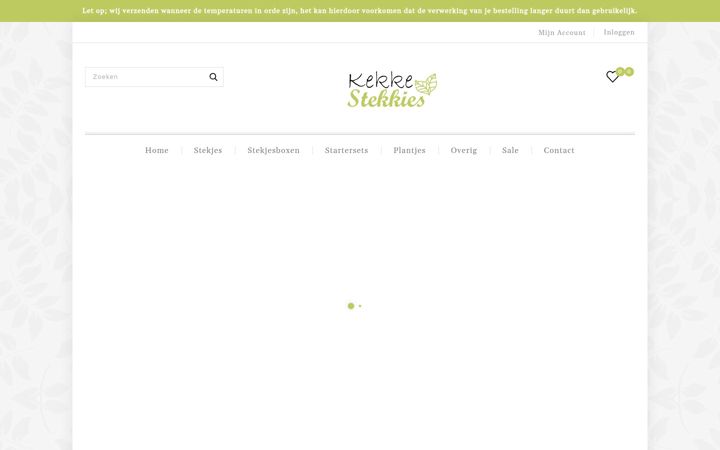Click the Kekke Stekkies logo
The image size is (720, 450).
coord(392,90)
